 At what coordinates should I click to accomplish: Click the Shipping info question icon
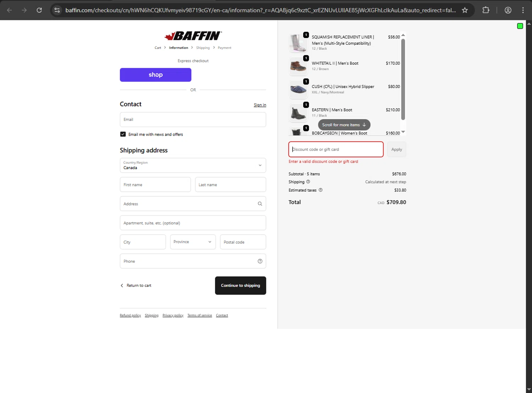tap(308, 182)
